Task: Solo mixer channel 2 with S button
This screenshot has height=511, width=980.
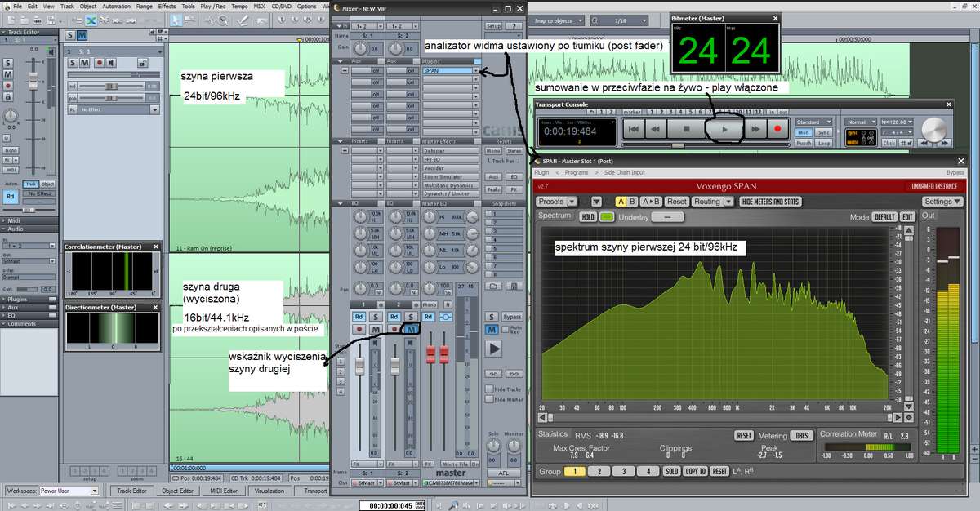Action: point(411,317)
